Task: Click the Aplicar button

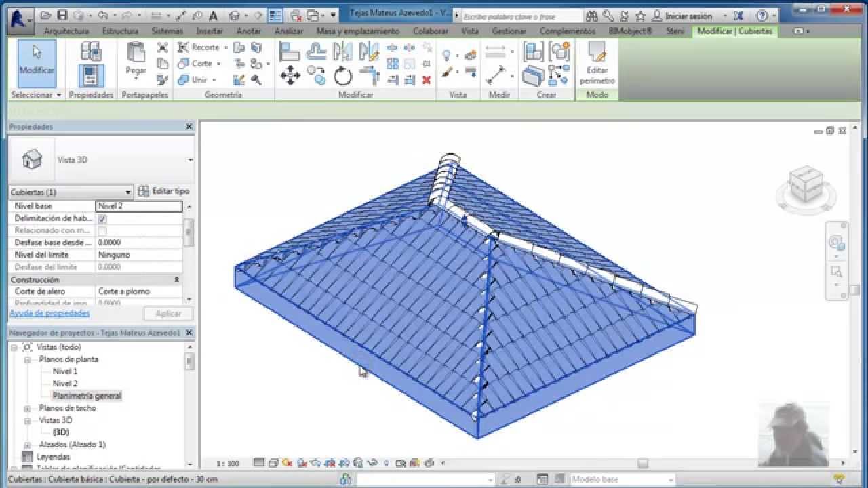Action: click(x=168, y=314)
